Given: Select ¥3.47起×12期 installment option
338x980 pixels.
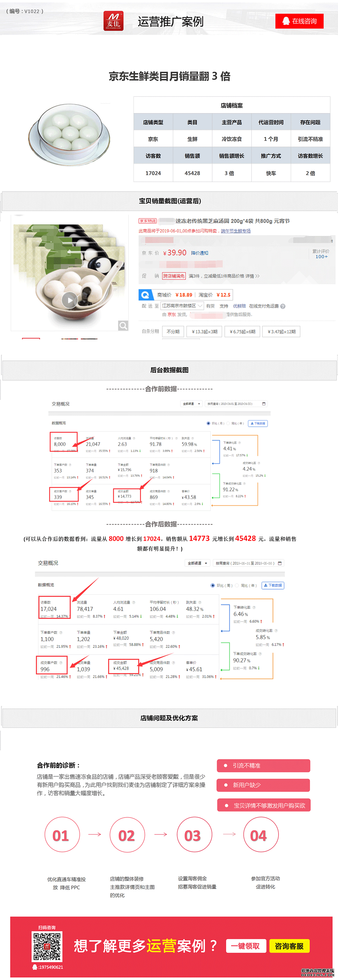Looking at the screenshot, I should pyautogui.click(x=282, y=332).
